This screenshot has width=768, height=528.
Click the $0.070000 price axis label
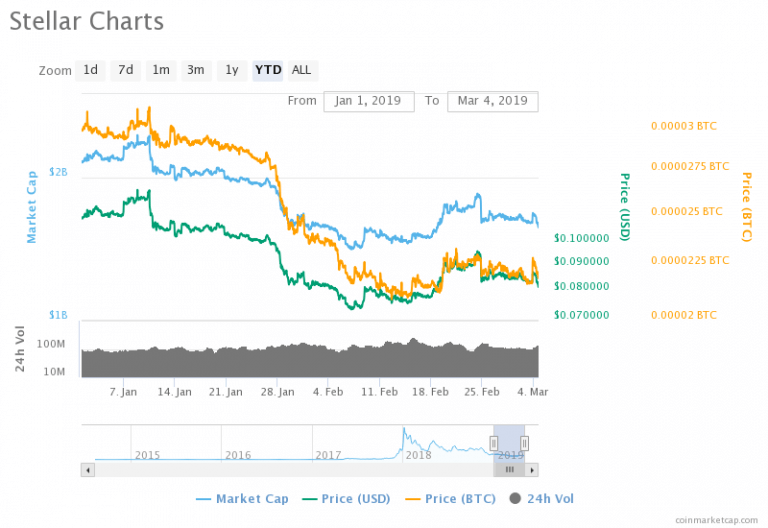tap(581, 315)
